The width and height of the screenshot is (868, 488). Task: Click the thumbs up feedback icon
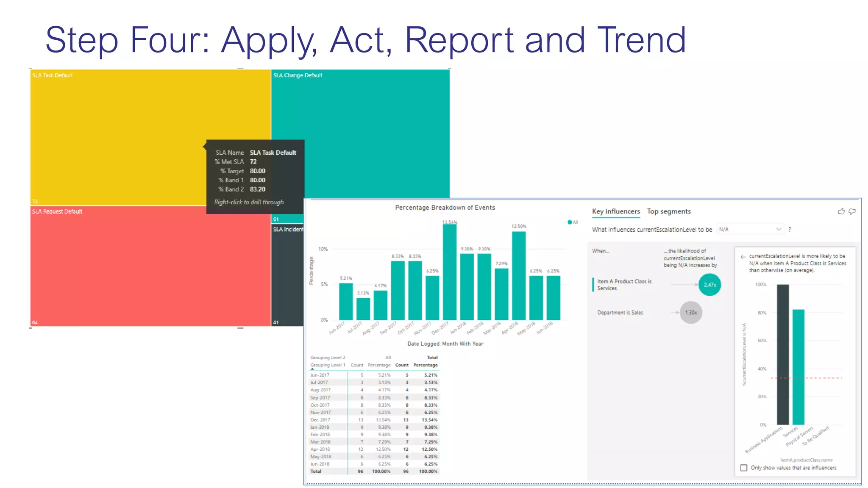(841, 211)
